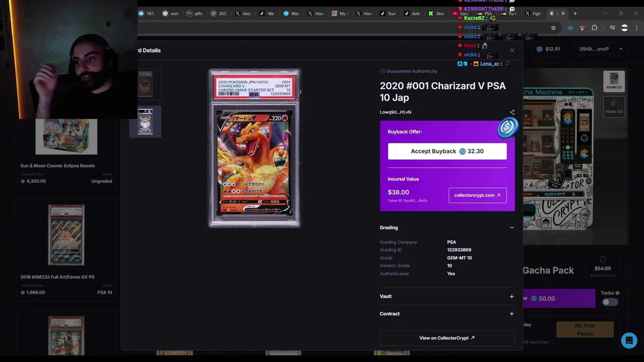Open the browser extensions puzzle icon
Viewport: 644px width, 362px height.
pyautogui.click(x=594, y=28)
